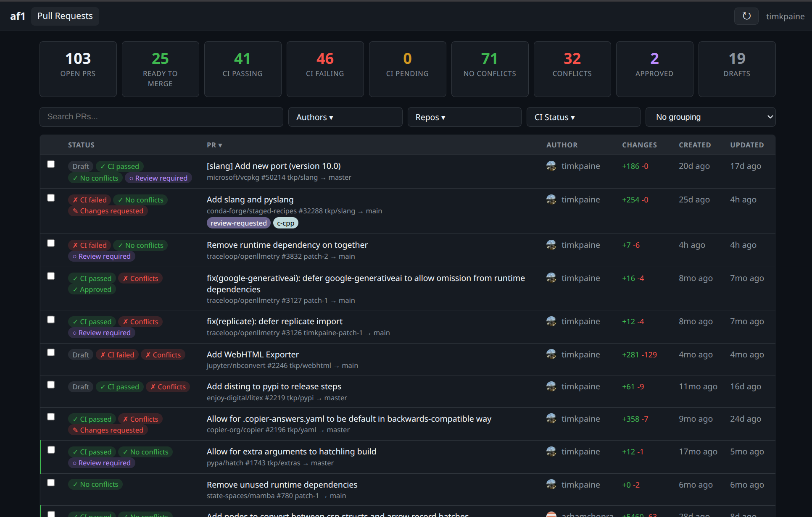
Task: Sort by the PR column header
Action: pos(214,145)
